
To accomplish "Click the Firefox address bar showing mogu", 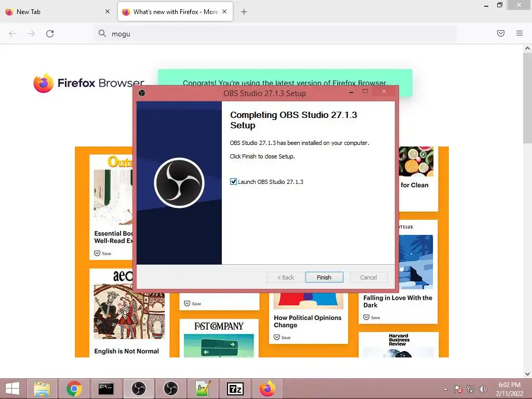I will click(x=275, y=33).
